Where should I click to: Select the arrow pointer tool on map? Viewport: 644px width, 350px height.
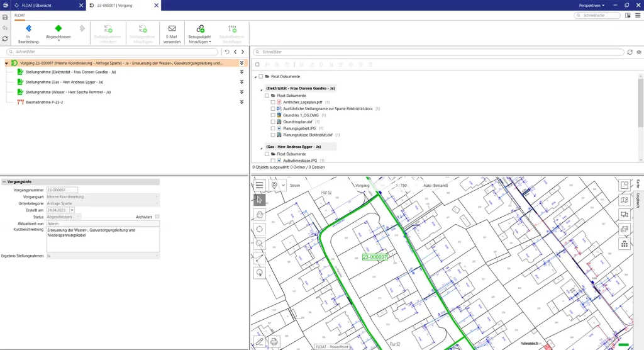(260, 200)
